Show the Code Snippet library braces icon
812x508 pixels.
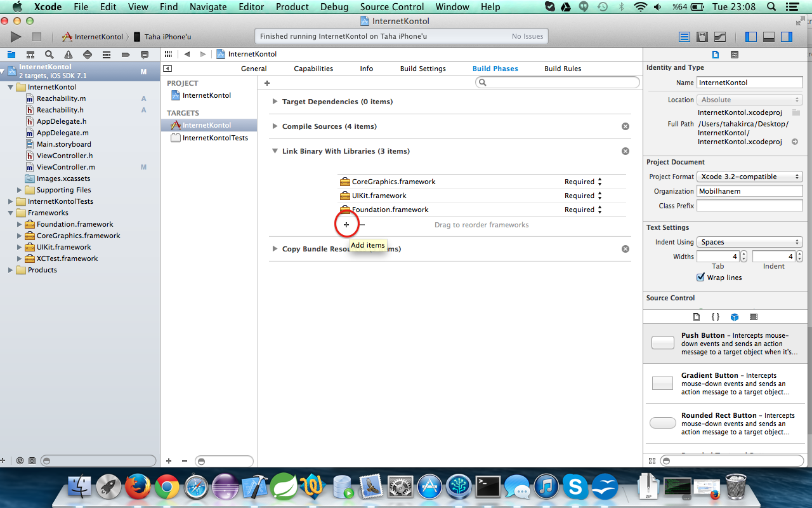(716, 317)
